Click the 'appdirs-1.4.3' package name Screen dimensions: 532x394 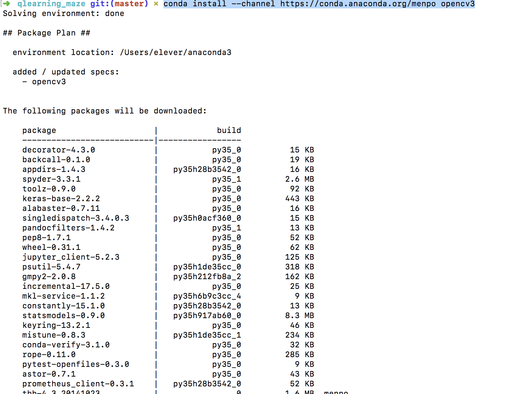coord(54,170)
